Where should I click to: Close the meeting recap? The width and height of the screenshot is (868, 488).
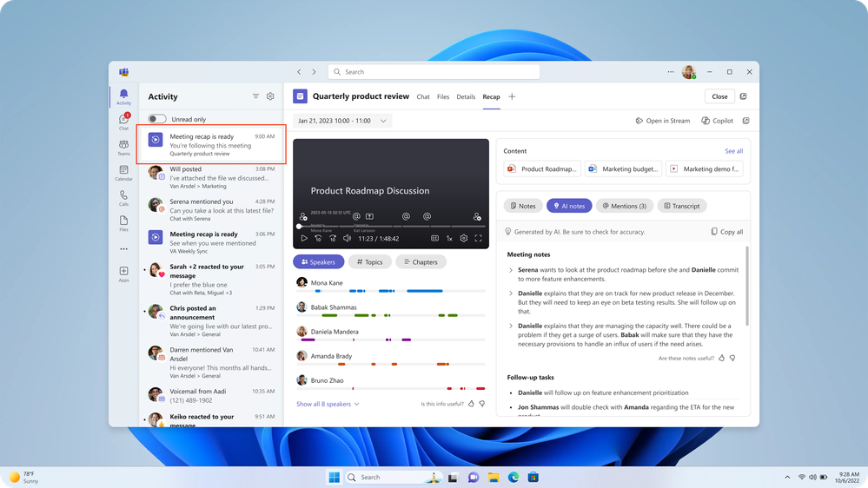[x=719, y=96]
